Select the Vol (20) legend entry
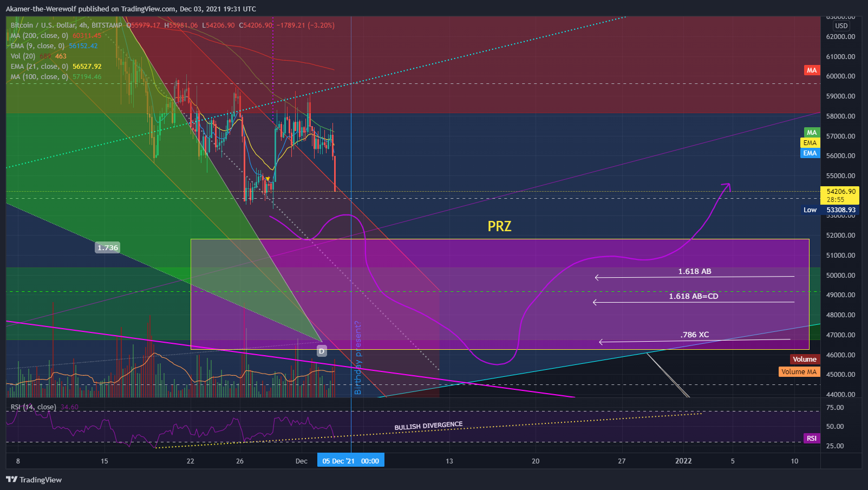Image resolution: width=868 pixels, height=490 pixels. click(x=23, y=56)
